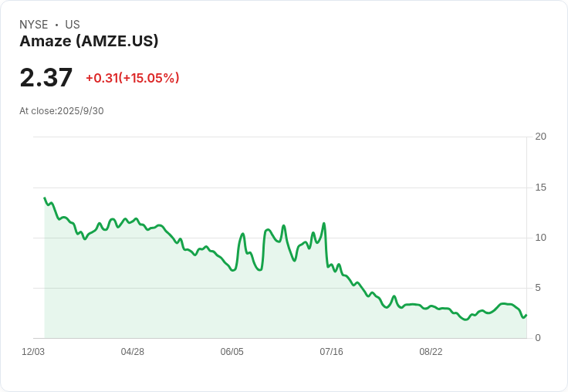Select the current price 2.37
This screenshot has height=392, width=568.
coord(46,77)
